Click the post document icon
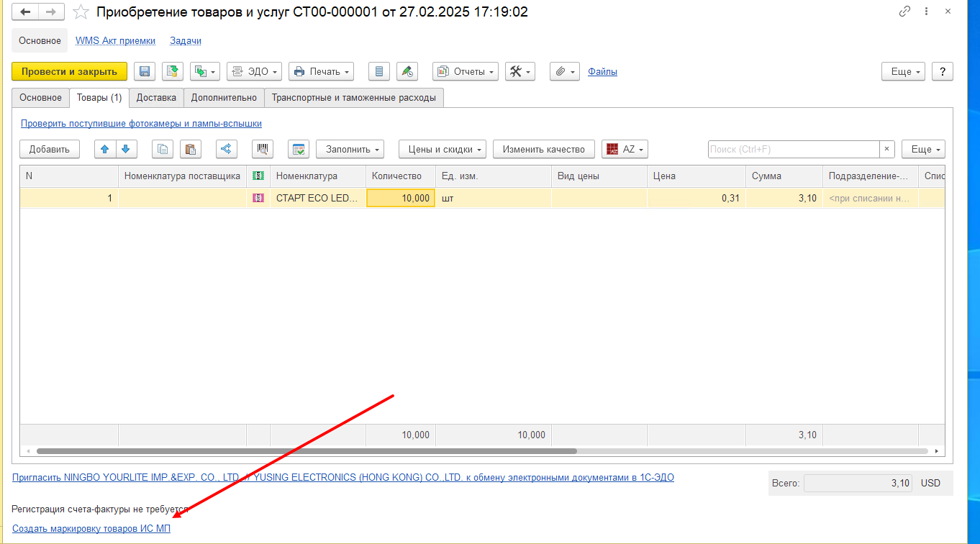The height and width of the screenshot is (544, 980). tap(173, 71)
